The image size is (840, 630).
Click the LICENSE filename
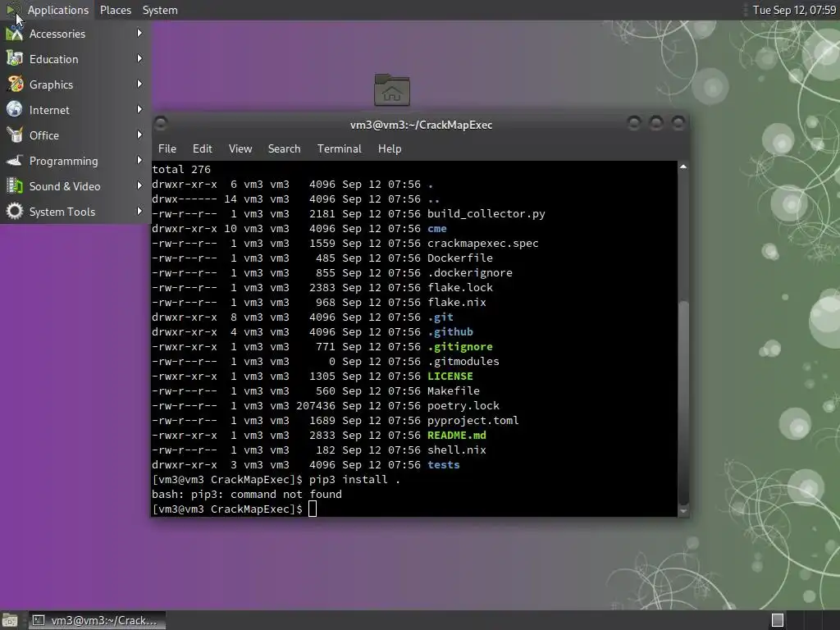tap(450, 376)
